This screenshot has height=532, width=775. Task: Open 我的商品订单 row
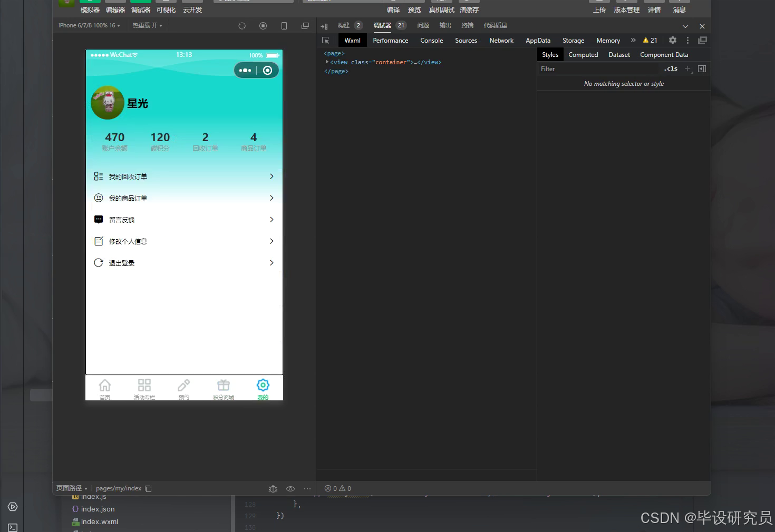[184, 198]
